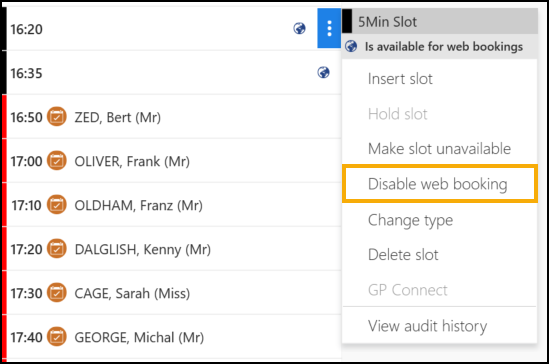Click the web booking globe icon at 16:20
Image resolution: width=549 pixels, height=364 pixels.
point(299,28)
